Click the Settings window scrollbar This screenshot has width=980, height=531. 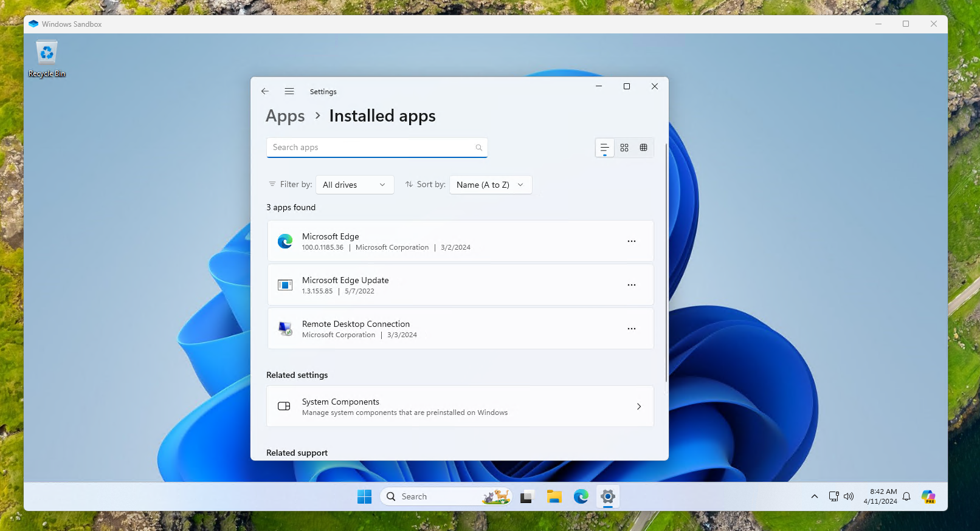(x=666, y=262)
